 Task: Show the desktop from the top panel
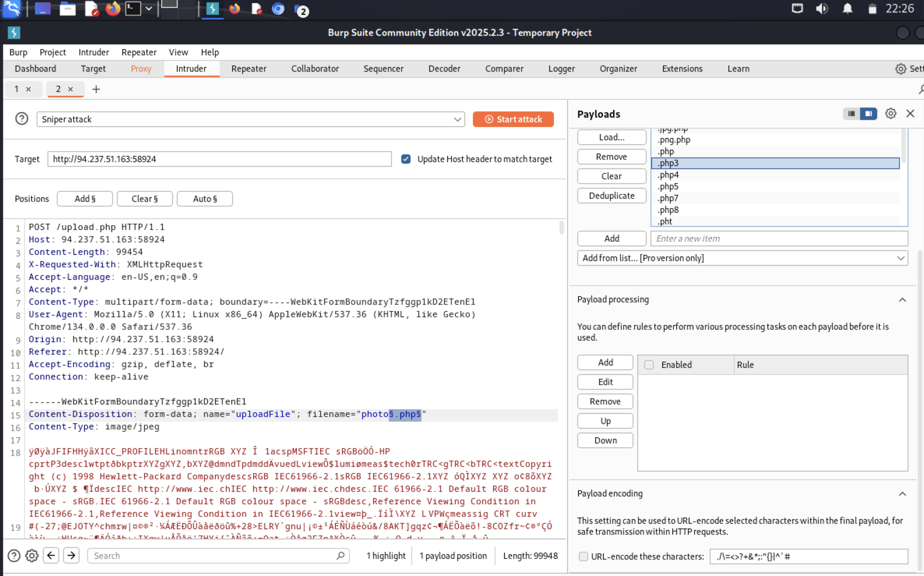tap(42, 9)
